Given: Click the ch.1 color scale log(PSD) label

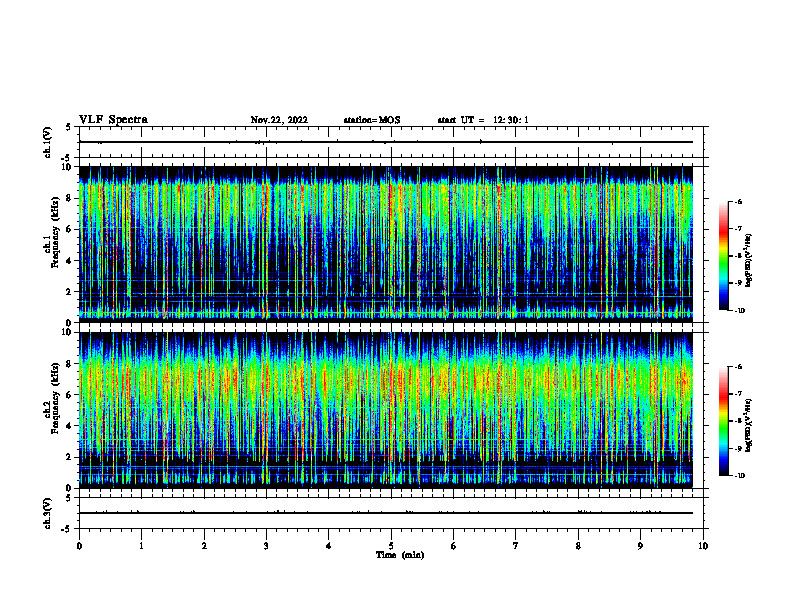Looking at the screenshot, I should 749,260.
